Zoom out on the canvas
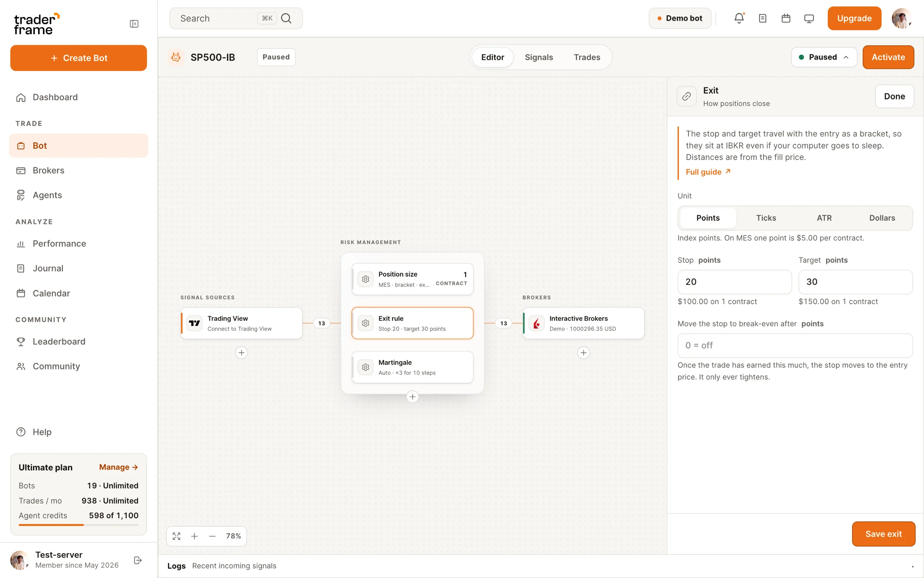 212,536
